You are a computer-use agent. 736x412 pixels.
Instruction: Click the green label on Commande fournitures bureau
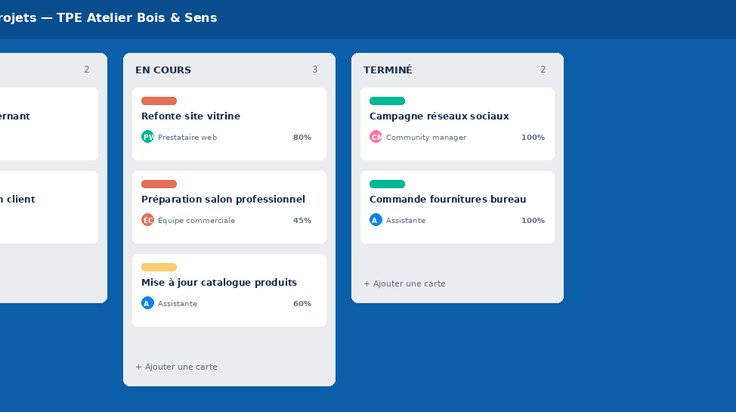(x=387, y=184)
